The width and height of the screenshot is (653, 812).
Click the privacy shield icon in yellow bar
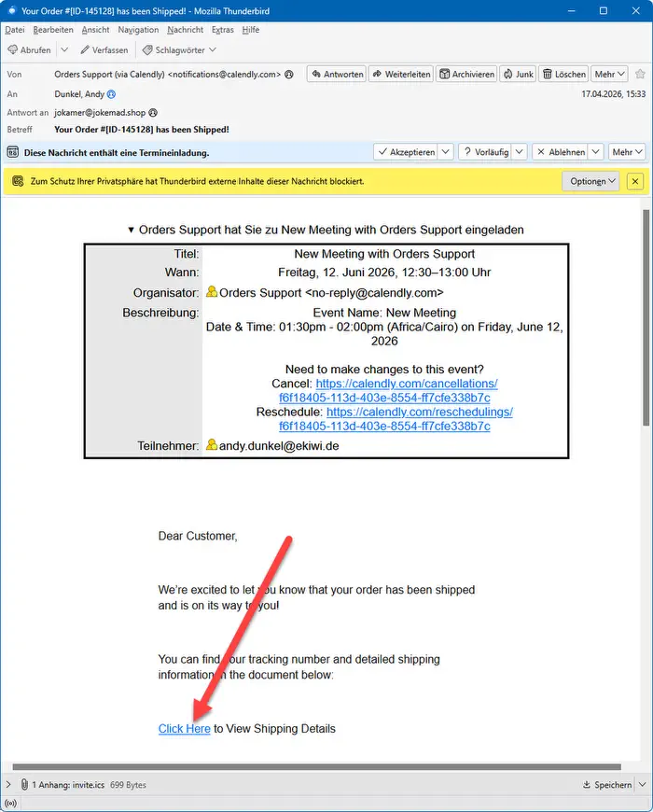[x=18, y=181]
